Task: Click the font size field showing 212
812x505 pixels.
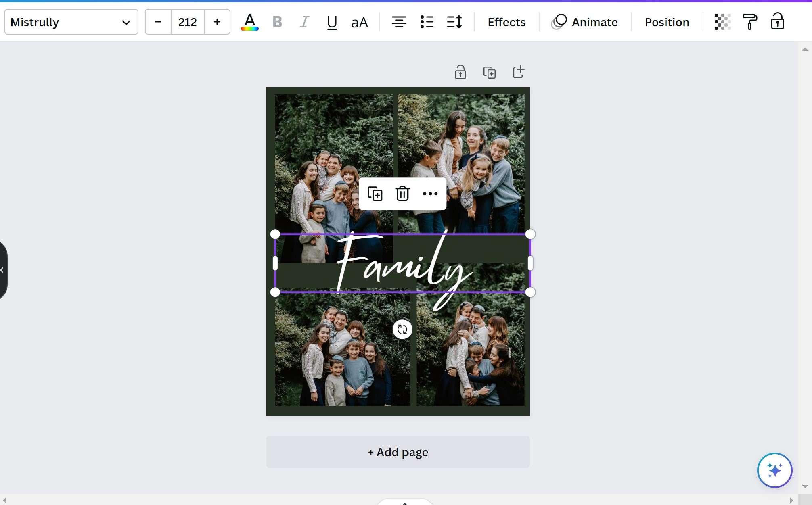Action: point(188,22)
